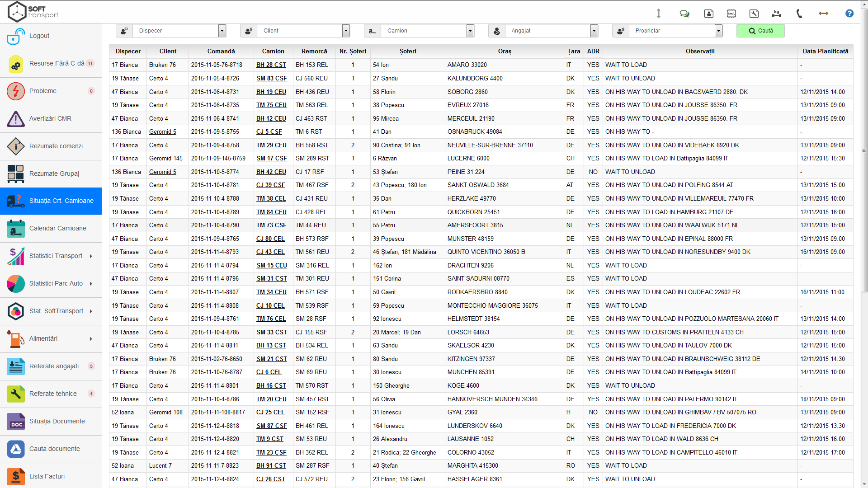Sort by Oraș column header

(505, 52)
